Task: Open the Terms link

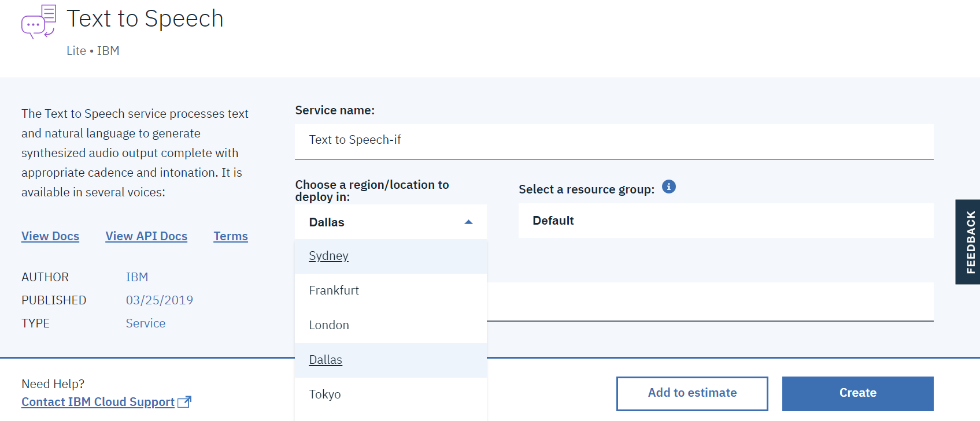Action: [231, 236]
